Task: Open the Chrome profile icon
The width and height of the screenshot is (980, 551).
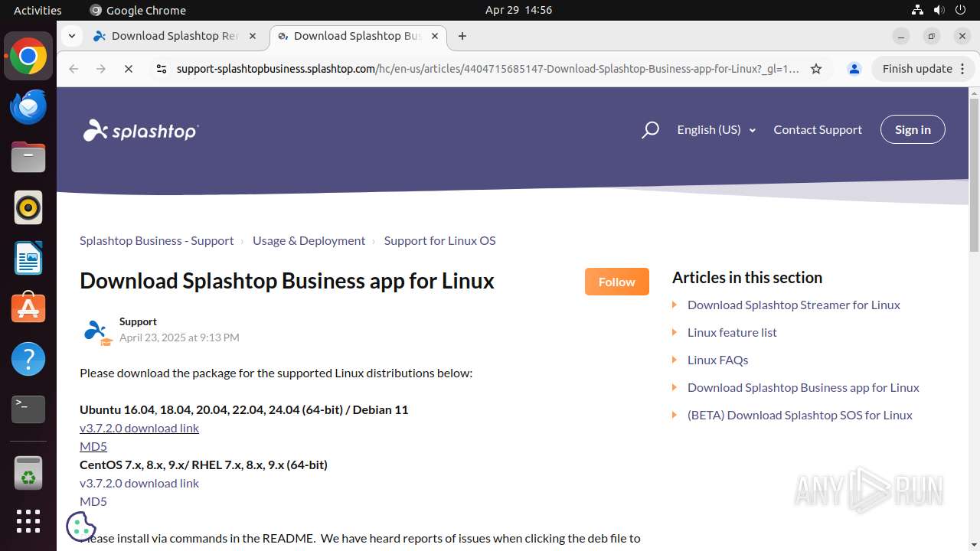Action: pos(854,69)
